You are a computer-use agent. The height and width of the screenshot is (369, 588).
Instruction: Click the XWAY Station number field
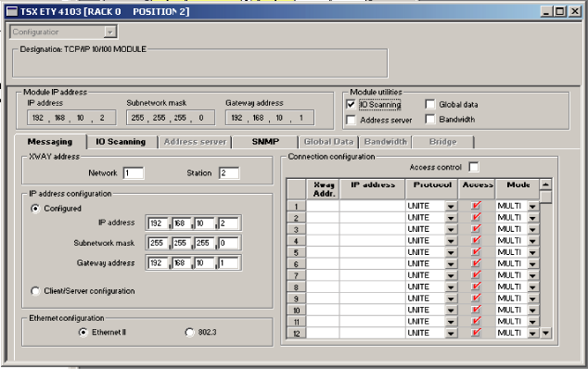[x=229, y=172]
